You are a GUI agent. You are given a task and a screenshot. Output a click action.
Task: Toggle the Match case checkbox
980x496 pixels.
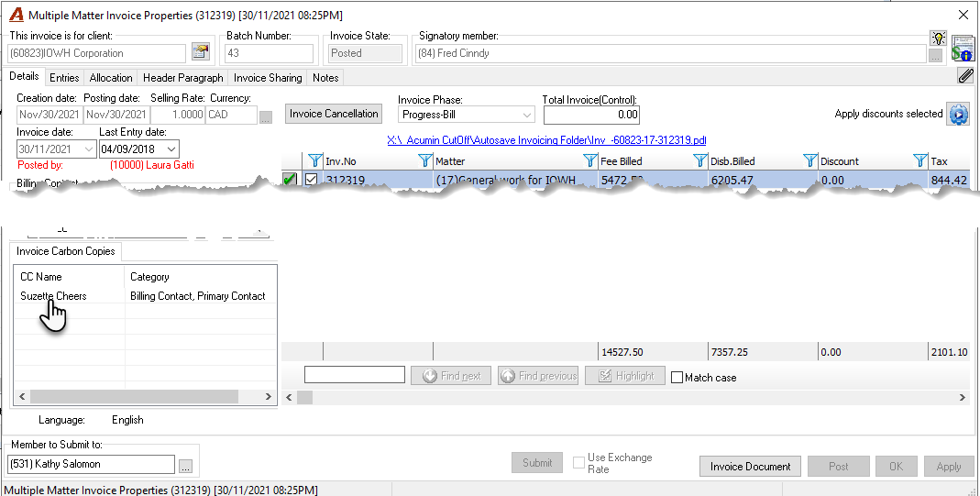point(677,378)
